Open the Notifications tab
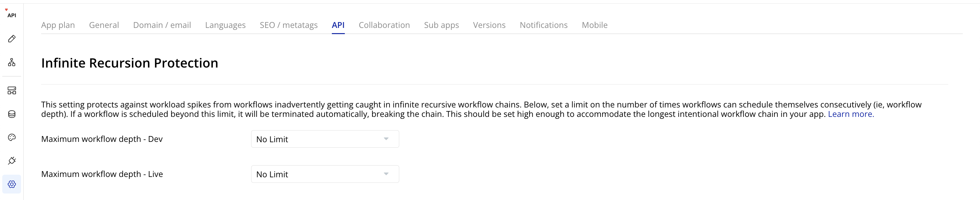 (544, 25)
